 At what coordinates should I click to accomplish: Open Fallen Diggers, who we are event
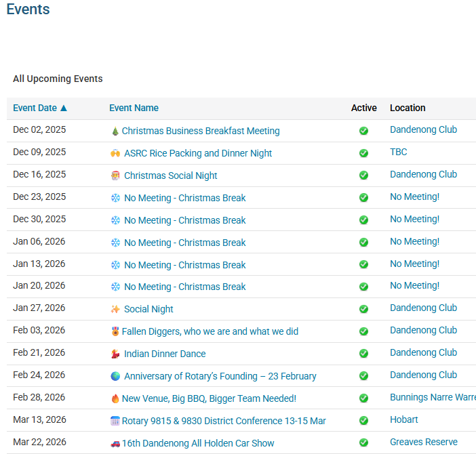[210, 331]
